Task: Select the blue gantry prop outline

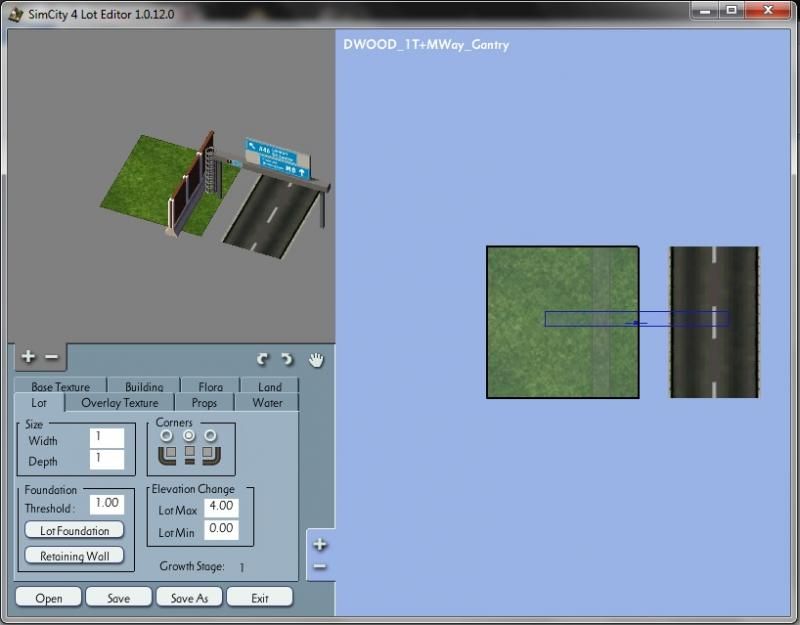Action: 637,319
